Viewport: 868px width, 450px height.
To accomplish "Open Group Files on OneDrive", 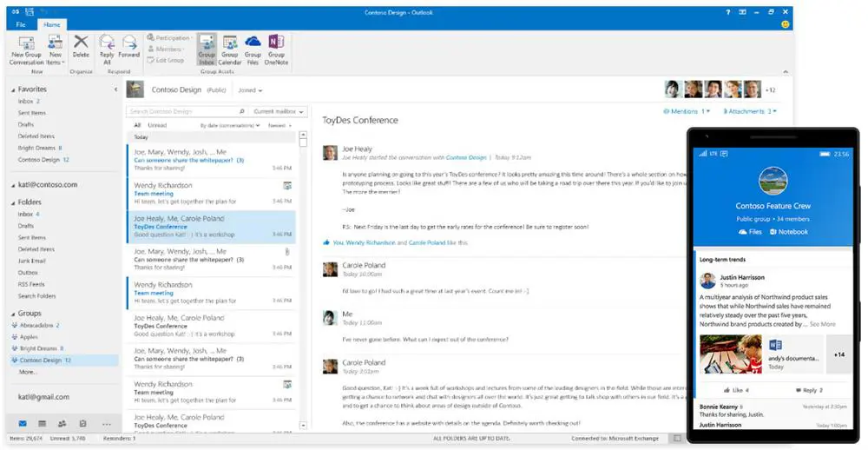I will click(253, 50).
